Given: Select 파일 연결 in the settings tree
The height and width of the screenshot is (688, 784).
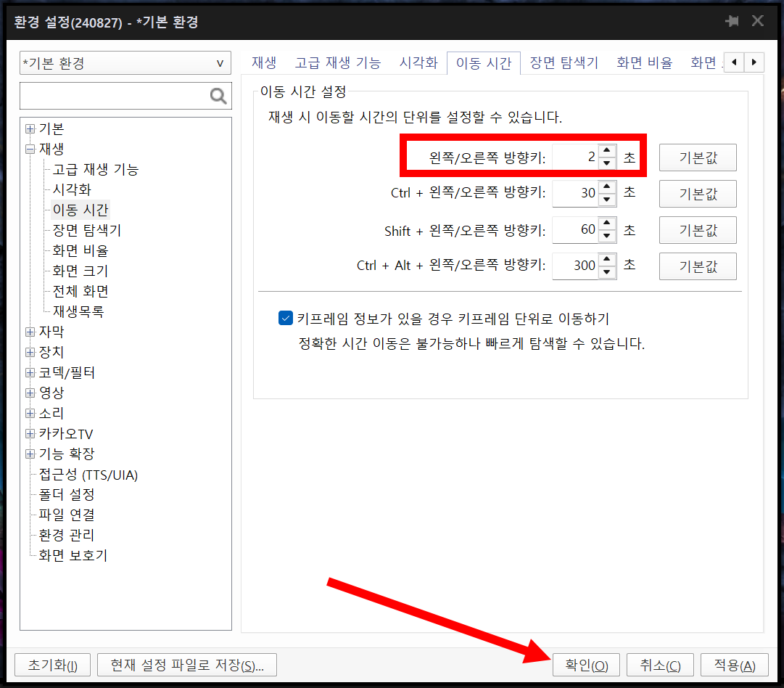Looking at the screenshot, I should [67, 515].
